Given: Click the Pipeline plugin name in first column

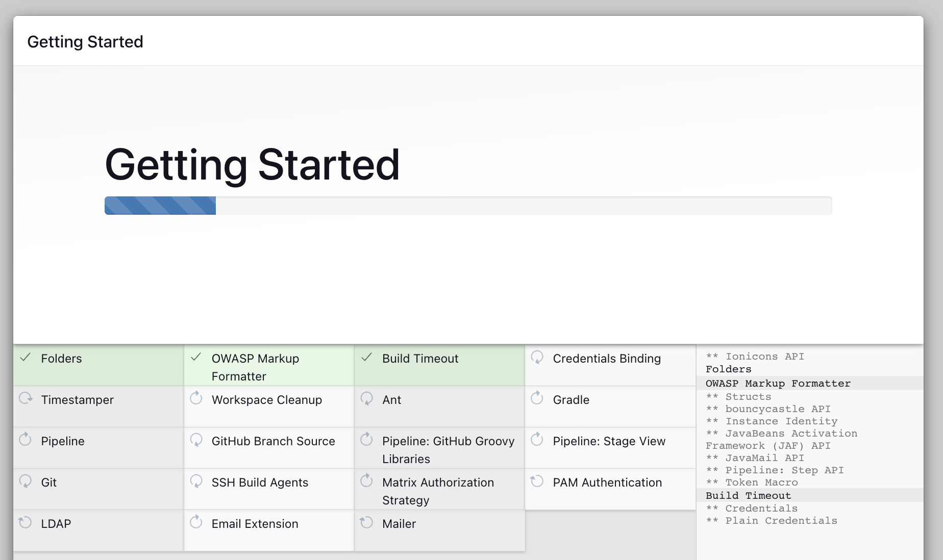Looking at the screenshot, I should pos(62,441).
